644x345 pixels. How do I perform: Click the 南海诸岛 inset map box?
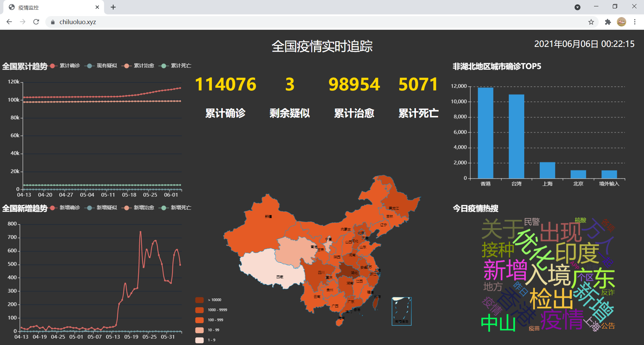point(401,311)
